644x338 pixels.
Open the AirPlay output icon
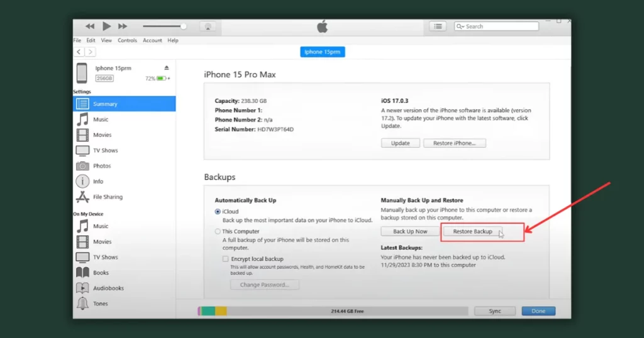(208, 26)
